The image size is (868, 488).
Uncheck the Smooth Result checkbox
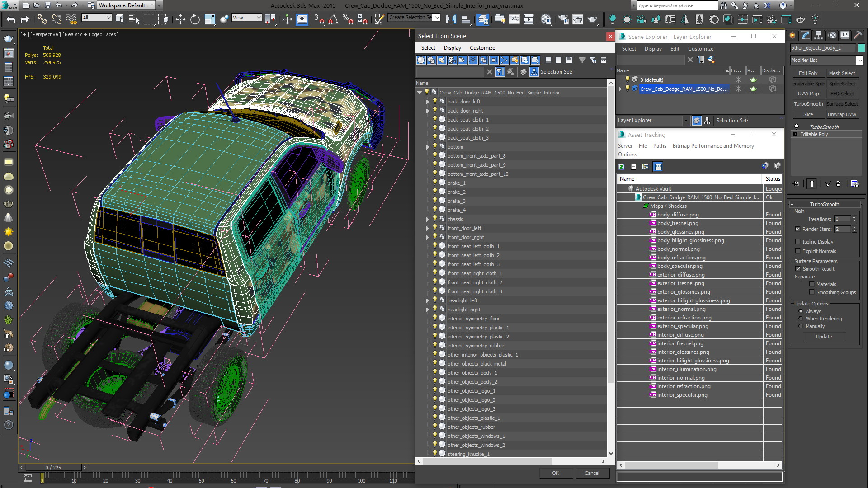coord(798,269)
